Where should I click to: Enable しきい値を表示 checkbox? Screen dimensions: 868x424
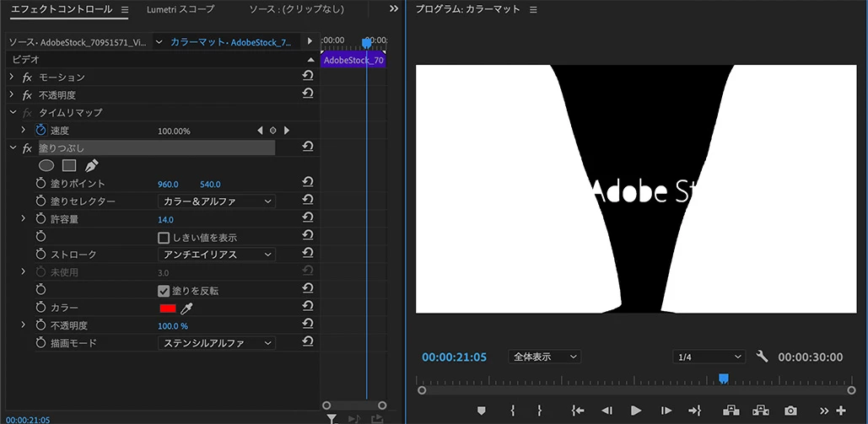(x=164, y=238)
